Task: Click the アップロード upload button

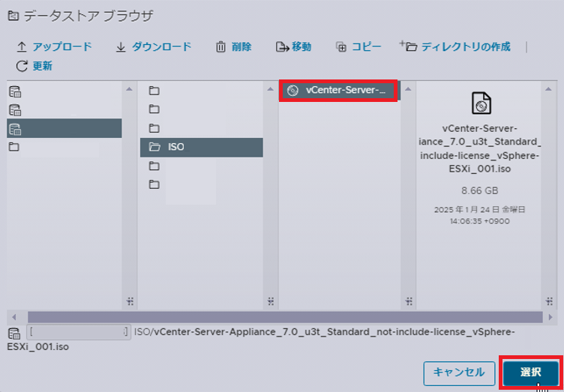Action: point(54,47)
